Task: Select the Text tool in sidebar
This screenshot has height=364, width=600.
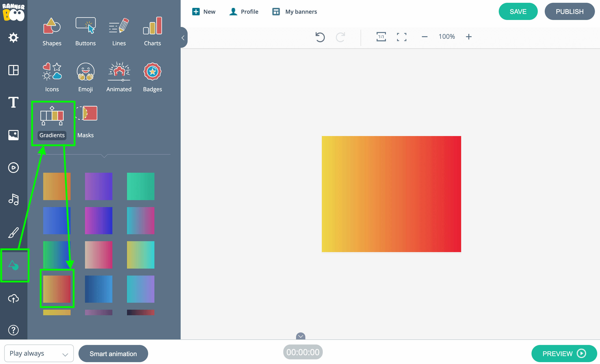Action: [x=13, y=102]
